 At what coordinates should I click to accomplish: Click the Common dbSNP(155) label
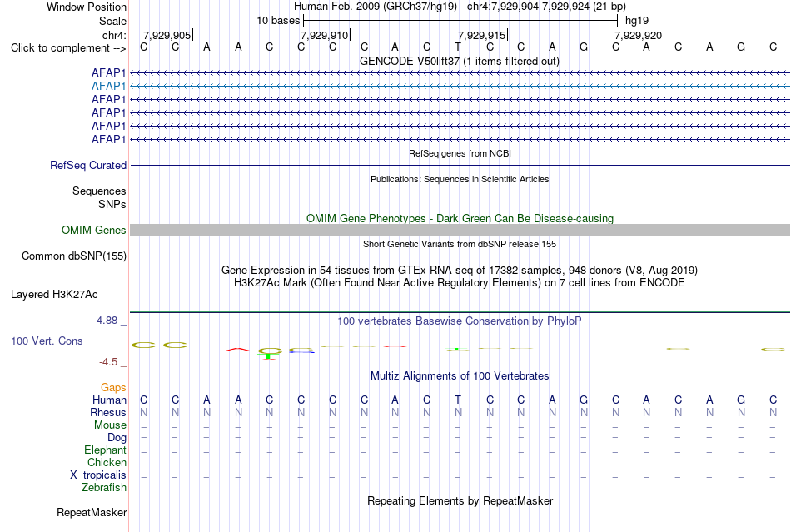[73, 256]
